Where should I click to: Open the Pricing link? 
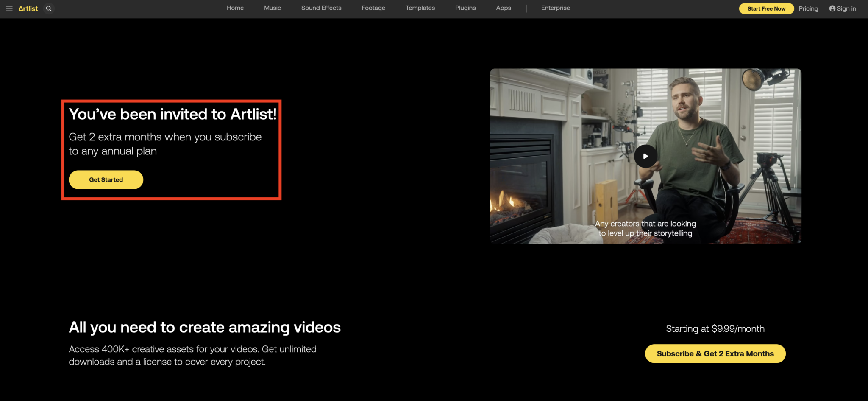click(808, 8)
